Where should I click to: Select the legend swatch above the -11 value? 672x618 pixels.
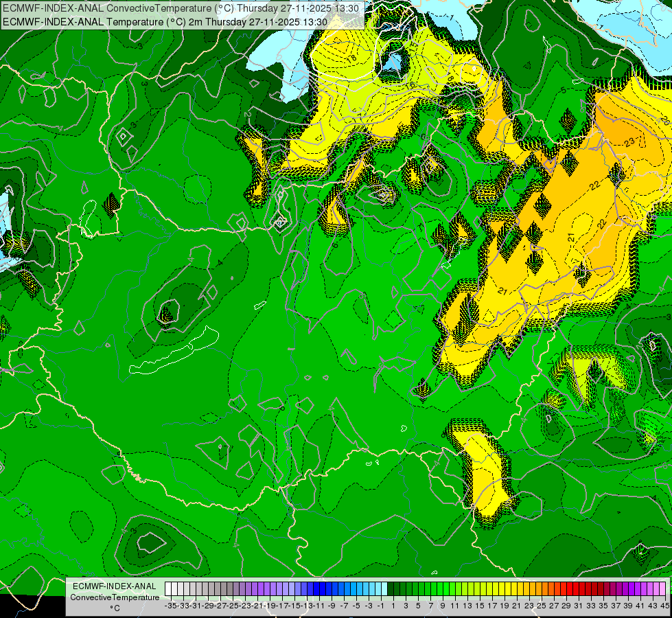pos(316,589)
